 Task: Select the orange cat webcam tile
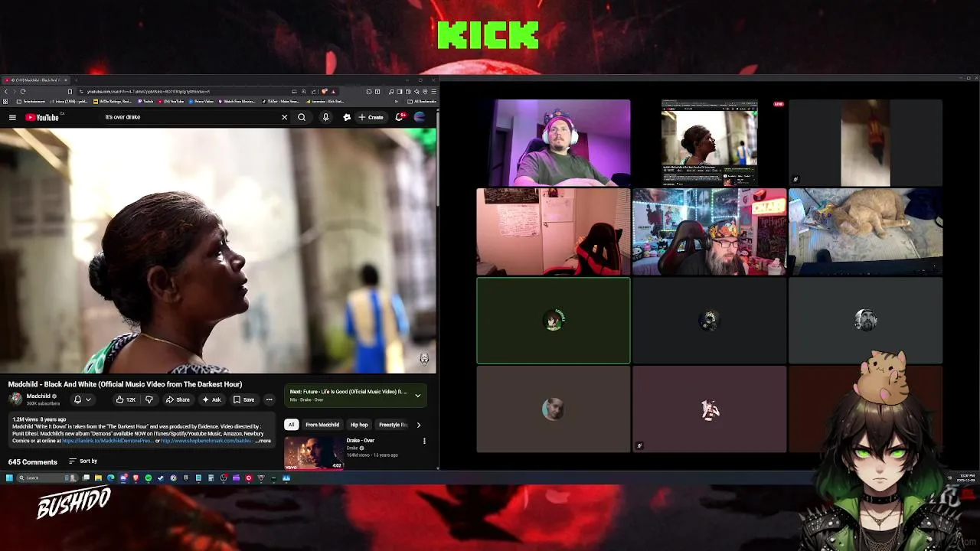pos(865,231)
